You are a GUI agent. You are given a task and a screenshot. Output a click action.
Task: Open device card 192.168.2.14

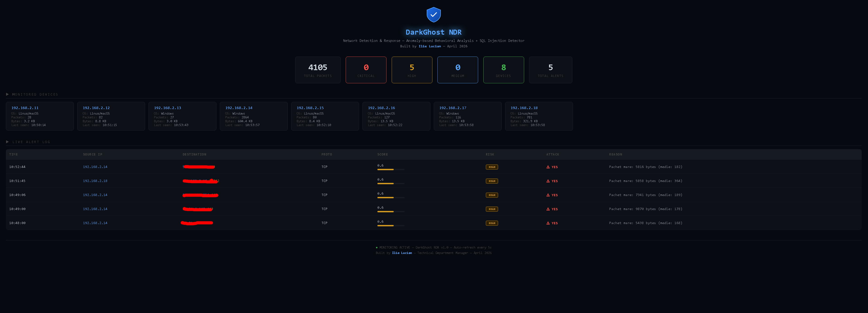253,116
